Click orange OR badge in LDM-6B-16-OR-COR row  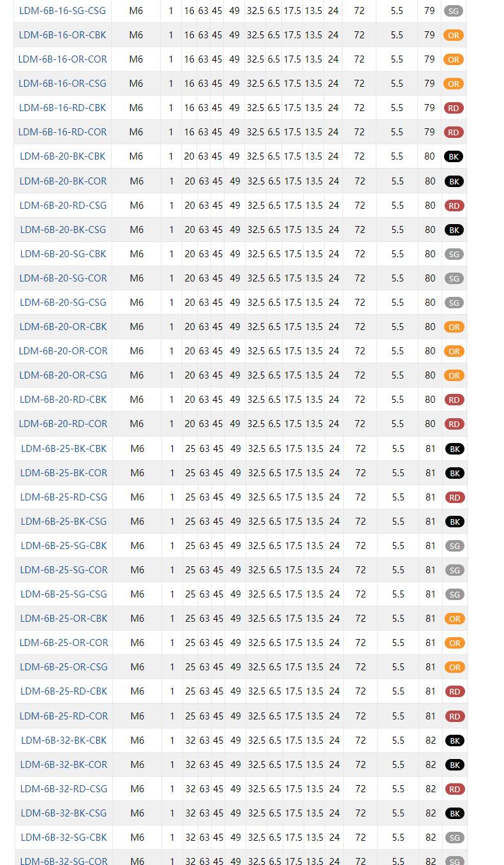click(454, 59)
